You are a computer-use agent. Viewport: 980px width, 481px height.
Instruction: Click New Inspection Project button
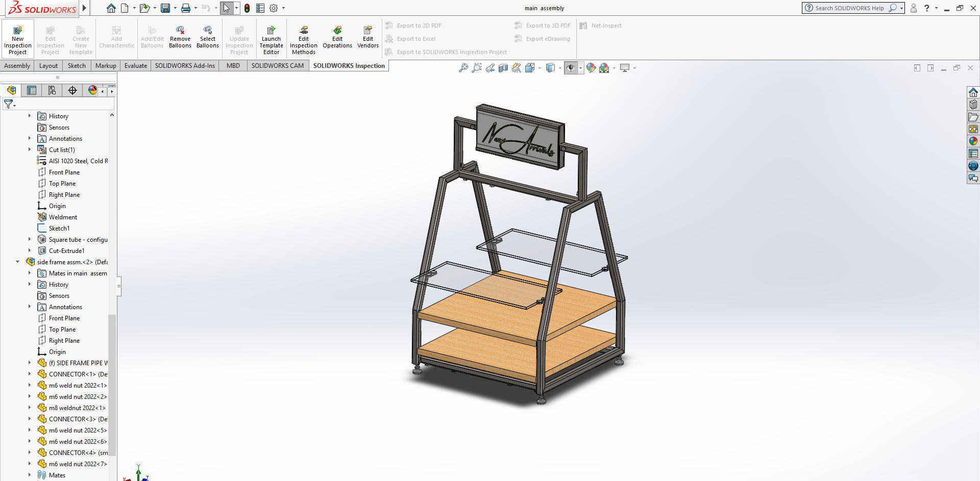18,39
